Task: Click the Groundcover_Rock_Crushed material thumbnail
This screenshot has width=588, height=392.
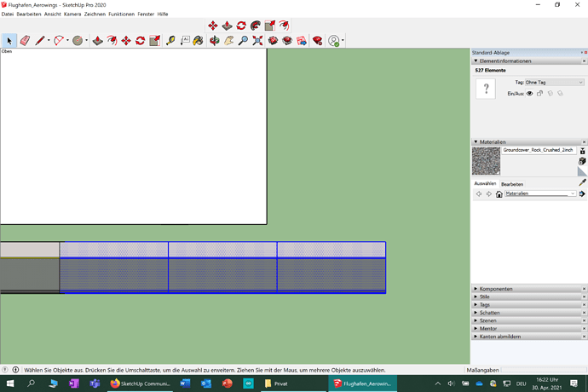Action: coord(486,161)
